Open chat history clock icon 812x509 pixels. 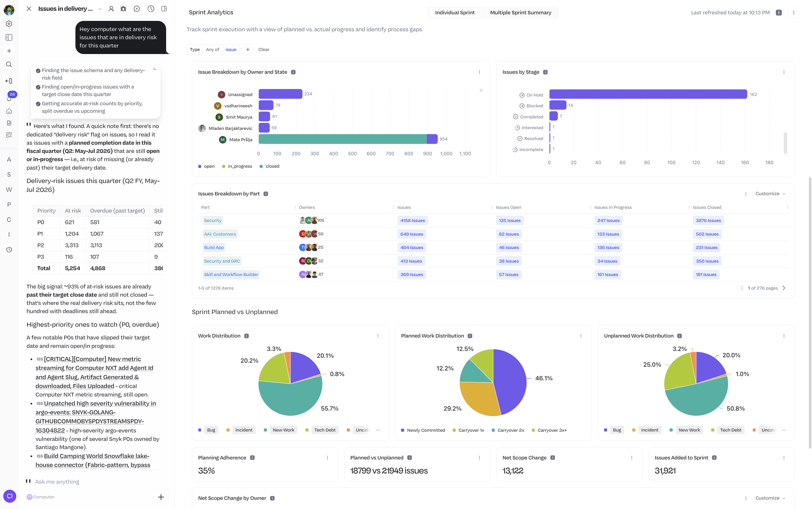(x=151, y=9)
